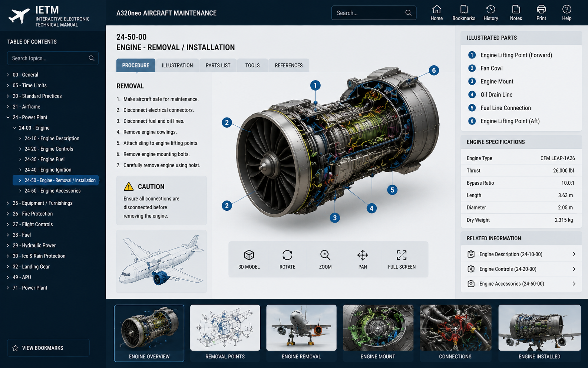Screen dimensions: 588x368
Task: Open the FULL SCREEN viewer mode
Action: [x=402, y=259]
